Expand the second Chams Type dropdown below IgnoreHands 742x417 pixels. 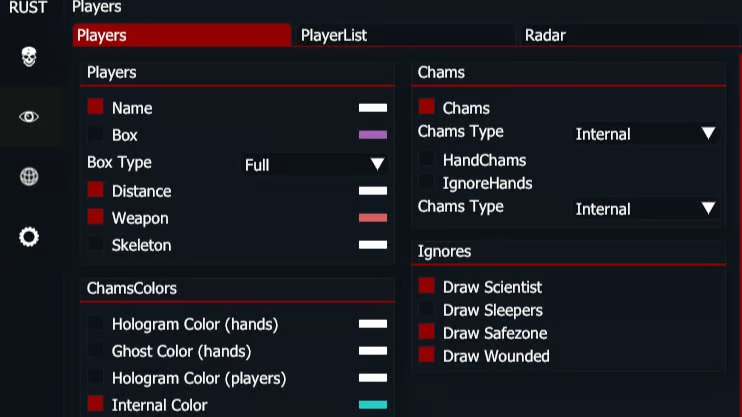(645, 209)
